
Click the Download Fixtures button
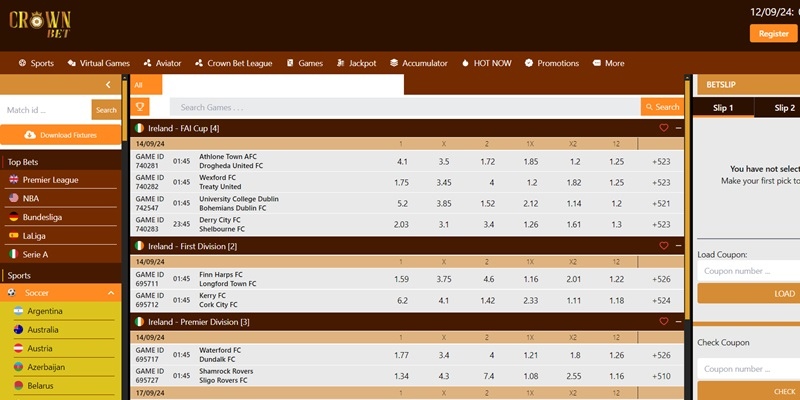[x=60, y=134]
